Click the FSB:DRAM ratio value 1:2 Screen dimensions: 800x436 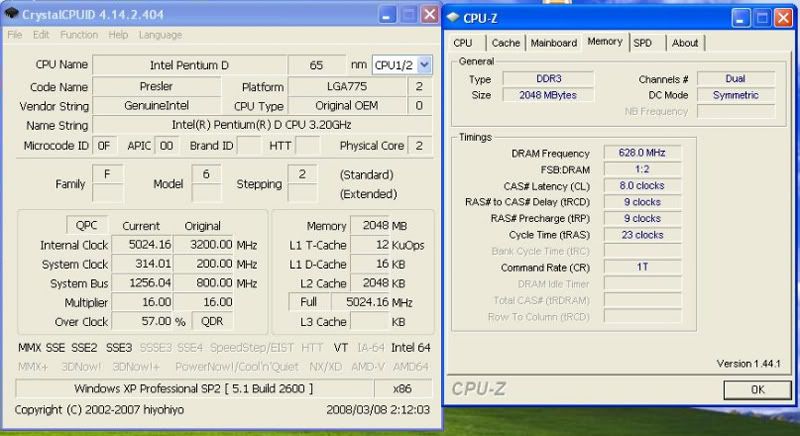coord(642,169)
